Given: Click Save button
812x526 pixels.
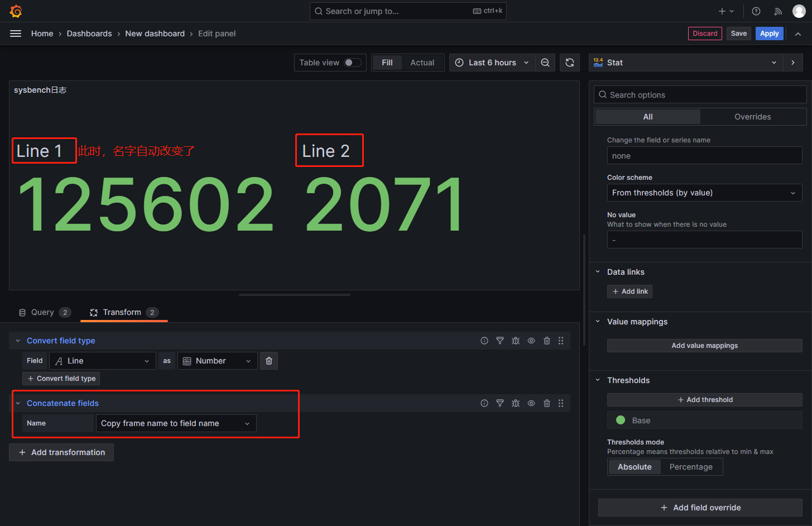Looking at the screenshot, I should click(739, 34).
